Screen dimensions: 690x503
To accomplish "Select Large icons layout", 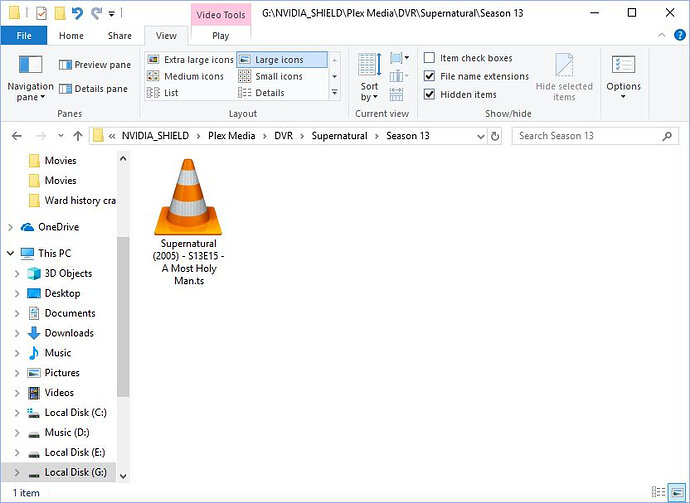I will click(282, 59).
